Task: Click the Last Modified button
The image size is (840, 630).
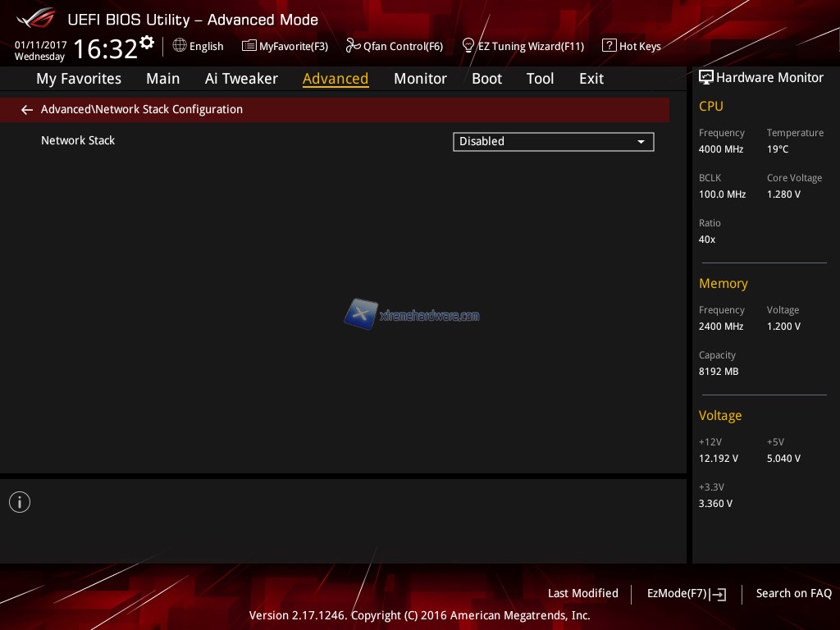Action: (x=582, y=593)
